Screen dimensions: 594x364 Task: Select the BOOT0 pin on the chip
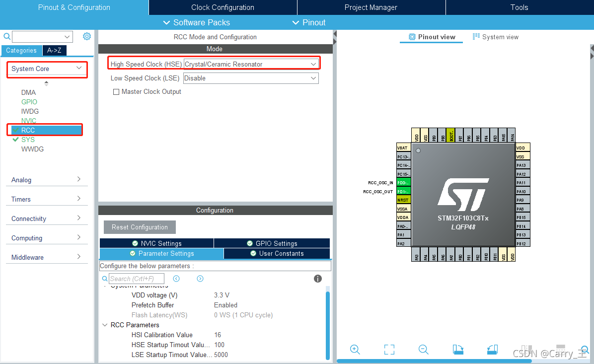pyautogui.click(x=450, y=135)
